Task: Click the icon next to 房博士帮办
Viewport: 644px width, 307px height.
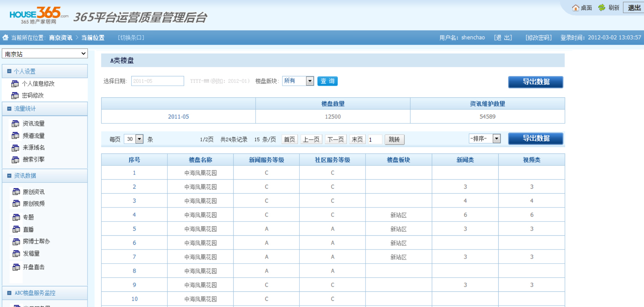Action: point(16,241)
